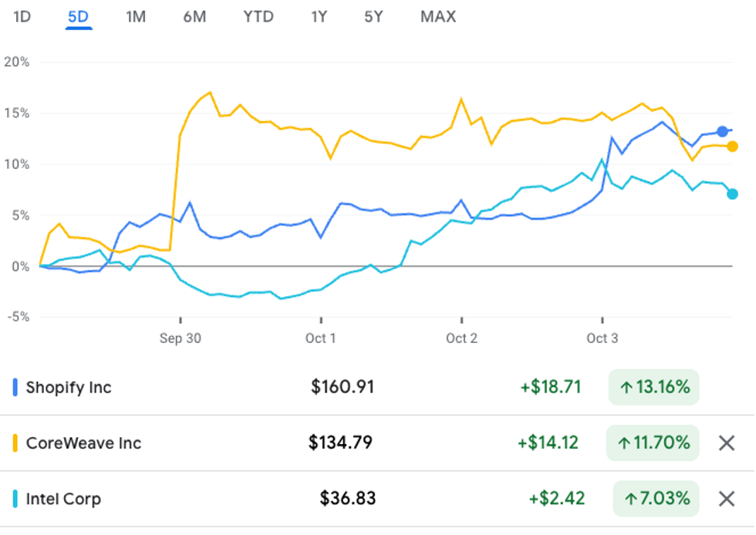Open Intel Corp stock row
Viewport: 756px width, 535px height.
[63, 499]
